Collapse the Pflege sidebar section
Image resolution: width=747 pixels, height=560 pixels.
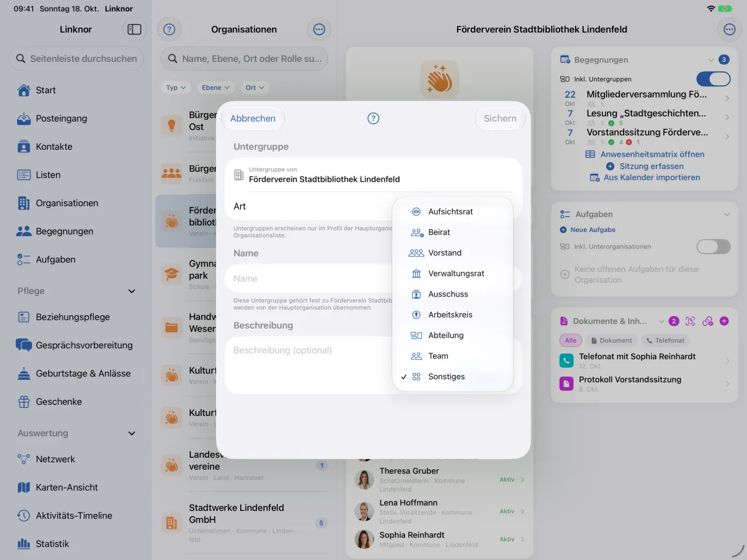(x=132, y=291)
